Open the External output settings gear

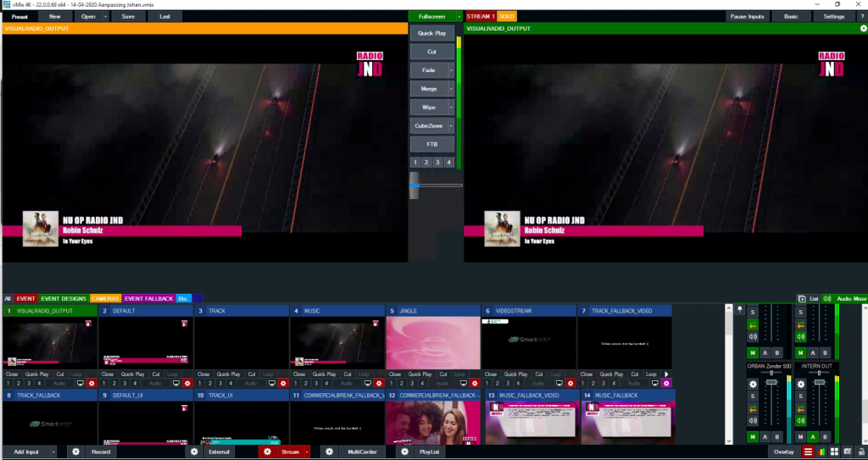194,452
